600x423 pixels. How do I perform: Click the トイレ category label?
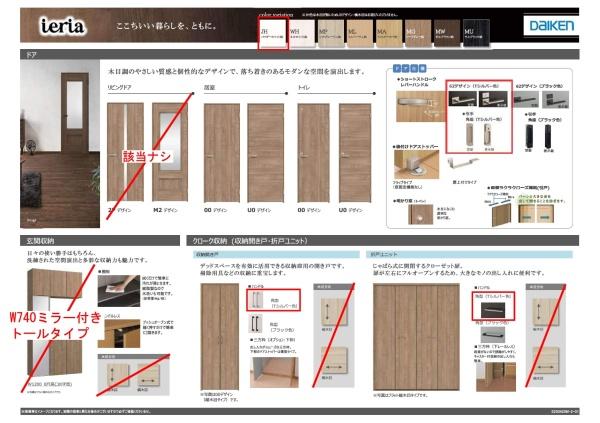[x=304, y=87]
